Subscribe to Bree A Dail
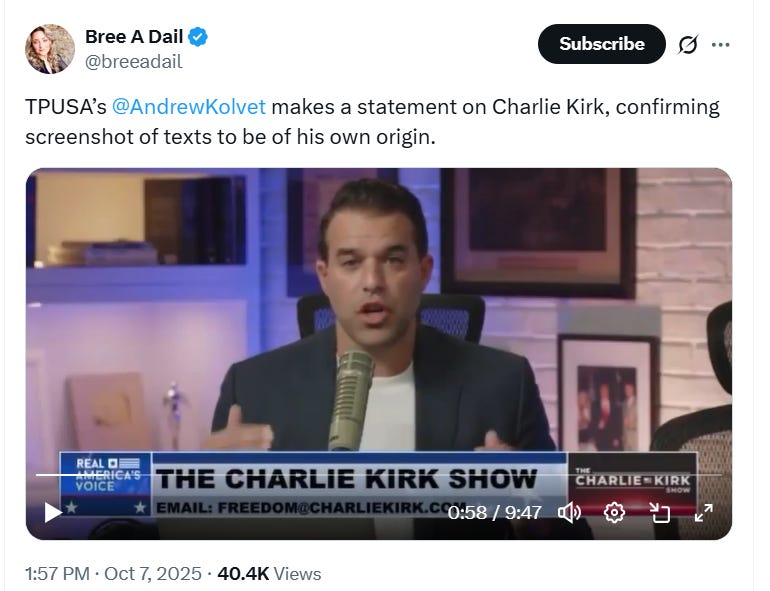 coord(602,44)
